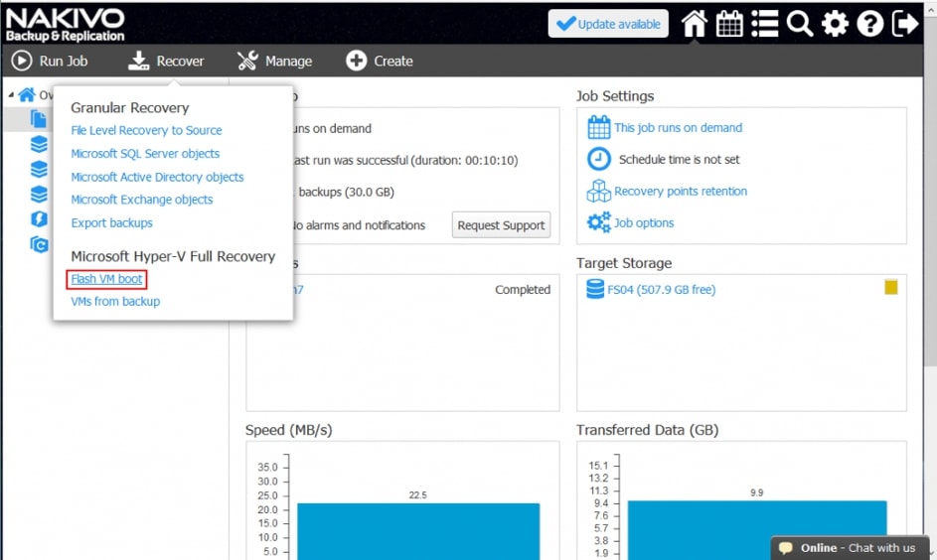Choose Flash VM boot from menu

pyautogui.click(x=106, y=279)
